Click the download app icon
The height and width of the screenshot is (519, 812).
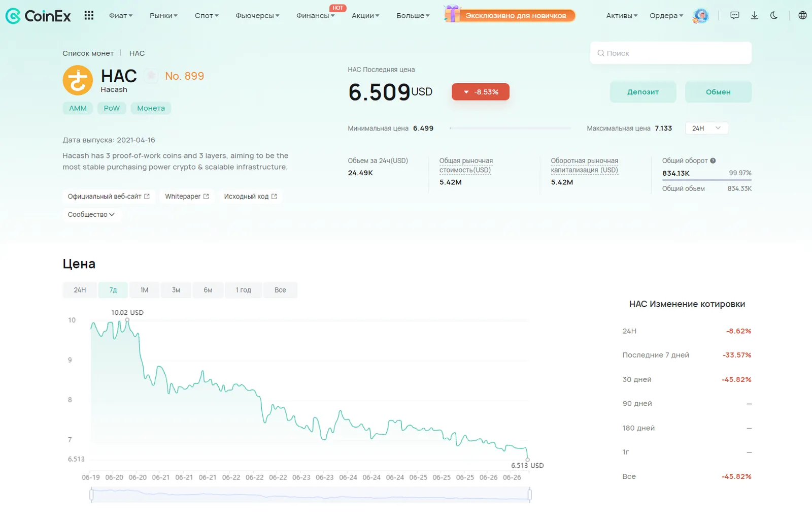click(755, 16)
